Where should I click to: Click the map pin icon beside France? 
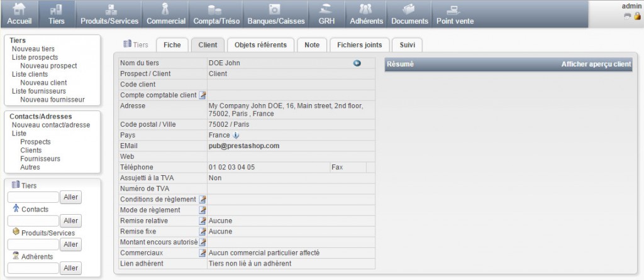point(236,135)
